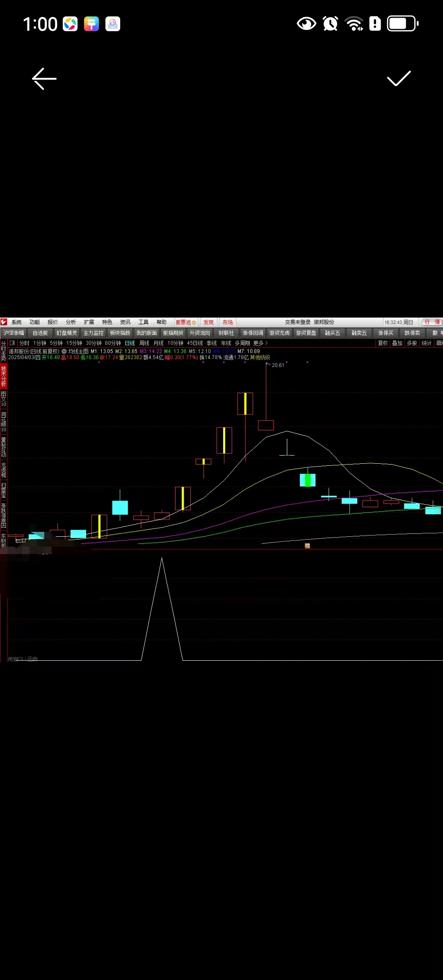The width and height of the screenshot is (443, 980).
Task: Open the 报价 menu
Action: [x=53, y=322]
